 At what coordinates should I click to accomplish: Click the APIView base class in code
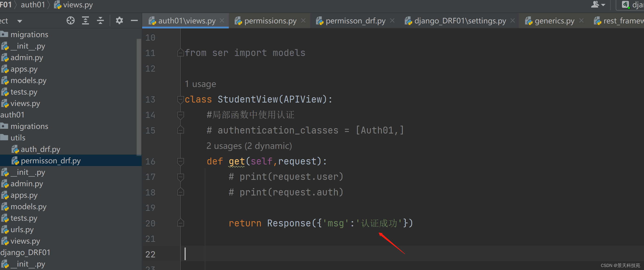[x=302, y=99]
